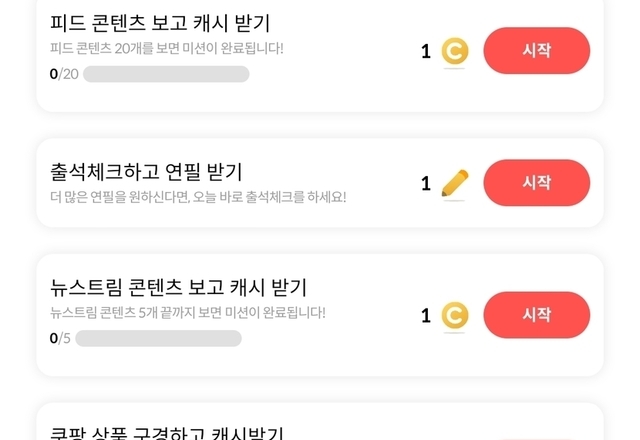
Task: Click the description 뉴스트림 콘텐츠 5개 끝까지 보면
Action: pyautogui.click(x=187, y=312)
